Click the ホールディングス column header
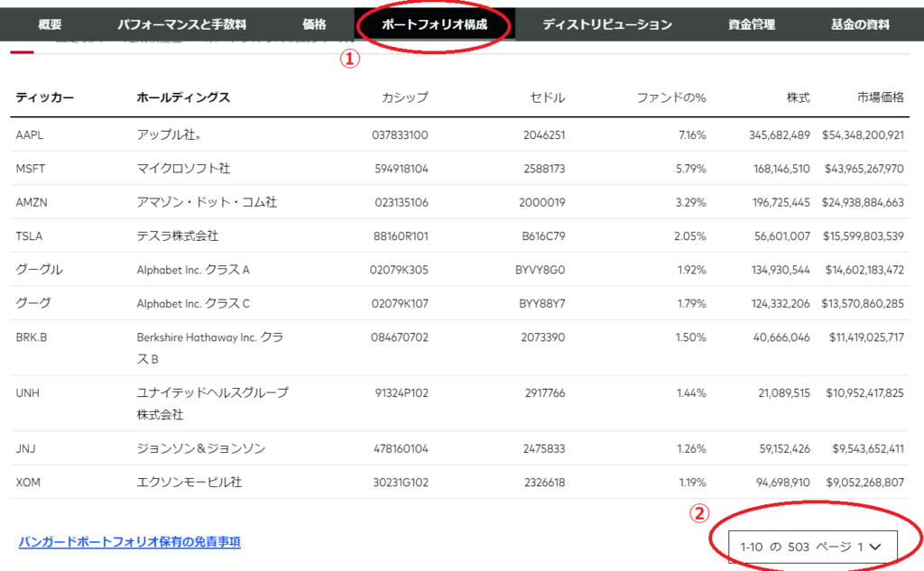This screenshot has height=571, width=924. (183, 97)
